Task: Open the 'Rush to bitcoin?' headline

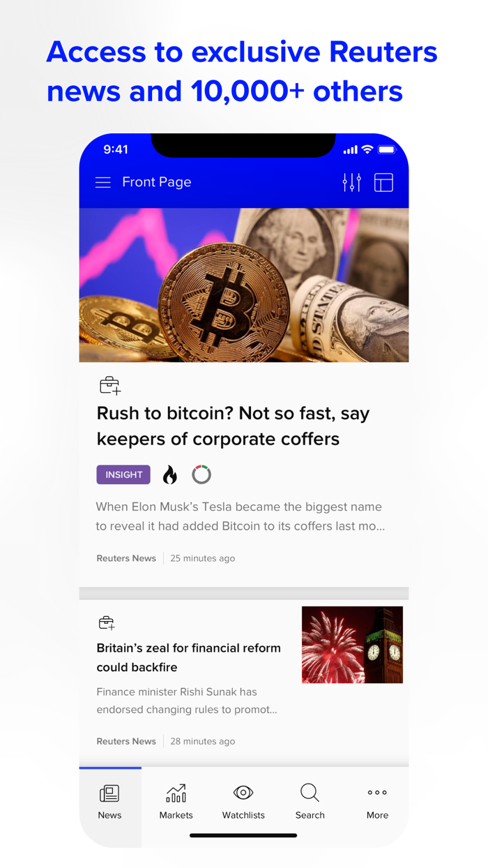Action: [233, 426]
